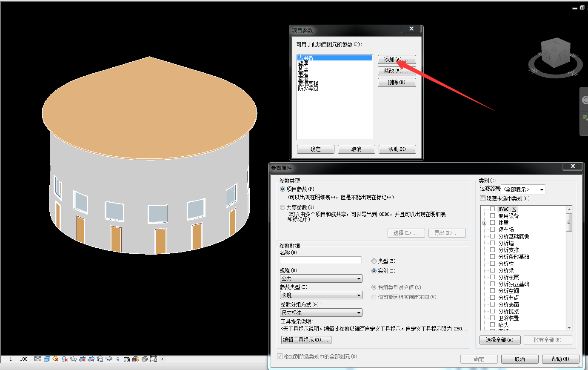Click the 删除(R) button

click(x=397, y=83)
